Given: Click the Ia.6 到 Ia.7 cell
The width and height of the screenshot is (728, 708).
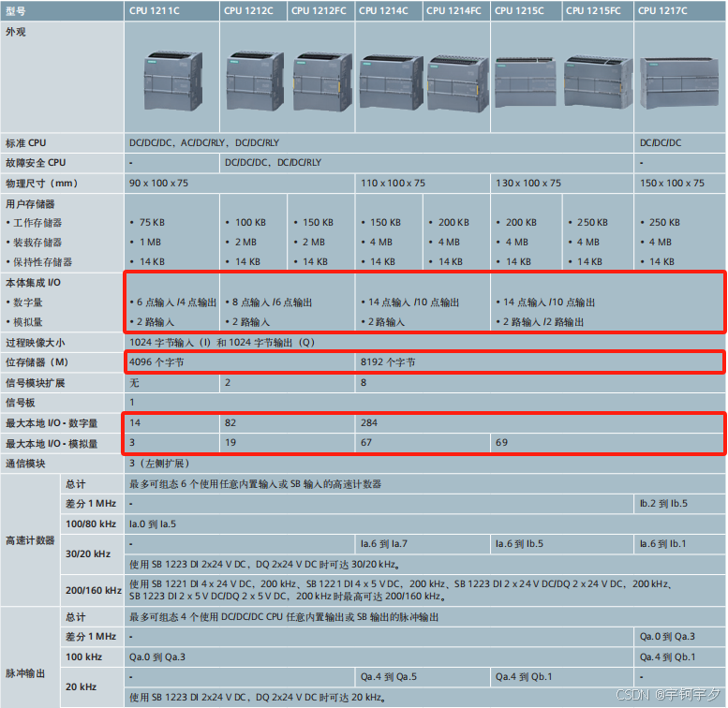Looking at the screenshot, I should [x=423, y=544].
